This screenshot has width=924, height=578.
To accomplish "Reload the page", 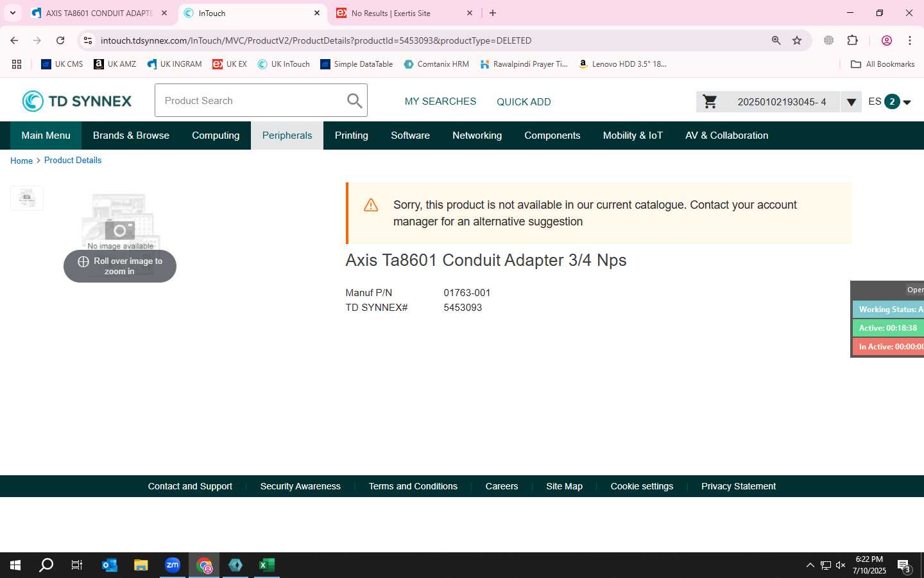I will click(60, 40).
